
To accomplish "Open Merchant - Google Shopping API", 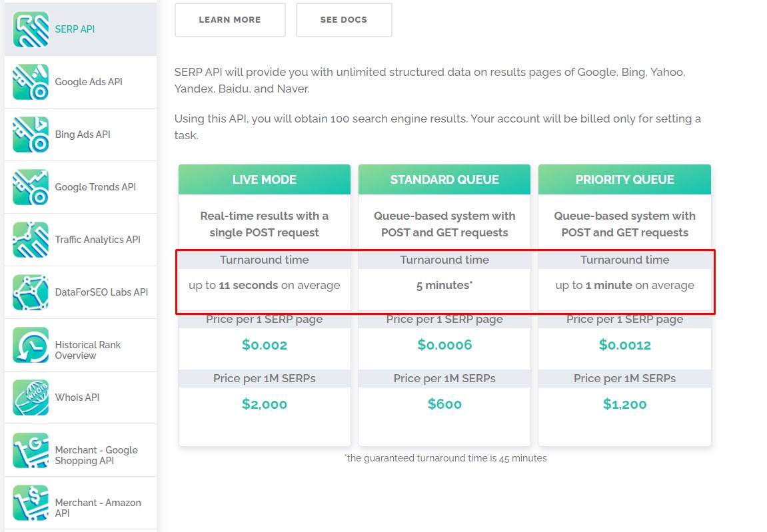I will (x=97, y=455).
